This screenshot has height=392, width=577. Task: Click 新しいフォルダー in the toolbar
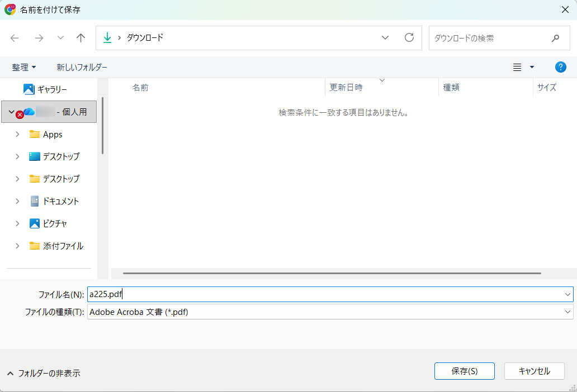coord(82,67)
